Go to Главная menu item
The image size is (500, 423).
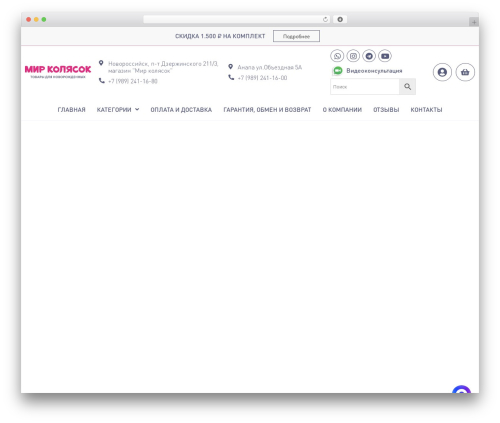tap(72, 110)
